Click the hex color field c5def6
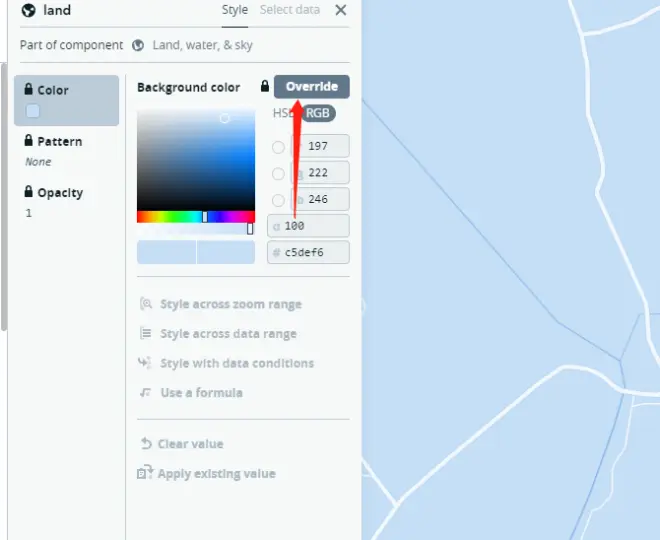Image resolution: width=660 pixels, height=540 pixels. click(308, 253)
